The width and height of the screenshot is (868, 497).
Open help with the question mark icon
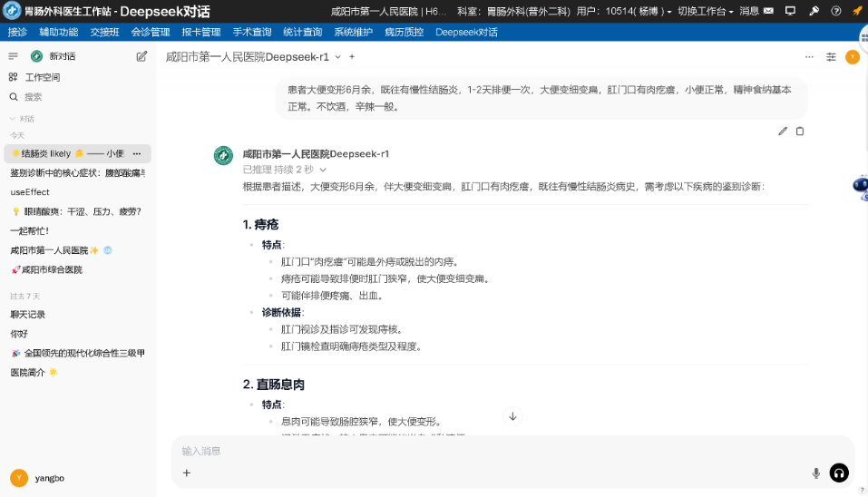point(836,11)
